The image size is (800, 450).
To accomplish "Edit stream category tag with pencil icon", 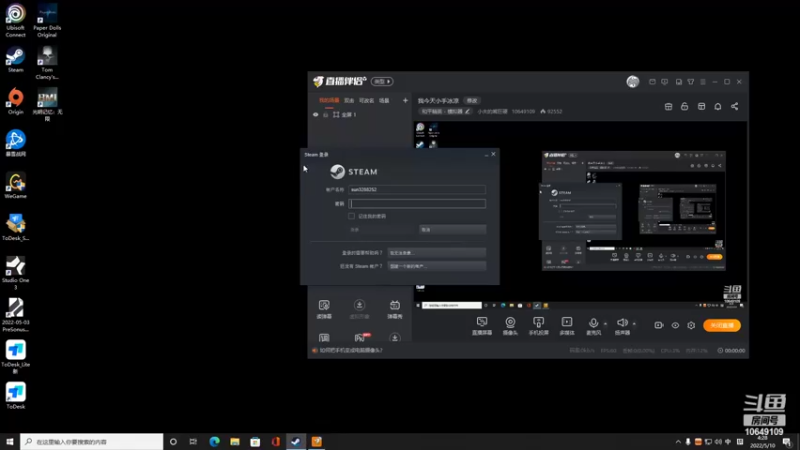I will [467, 111].
